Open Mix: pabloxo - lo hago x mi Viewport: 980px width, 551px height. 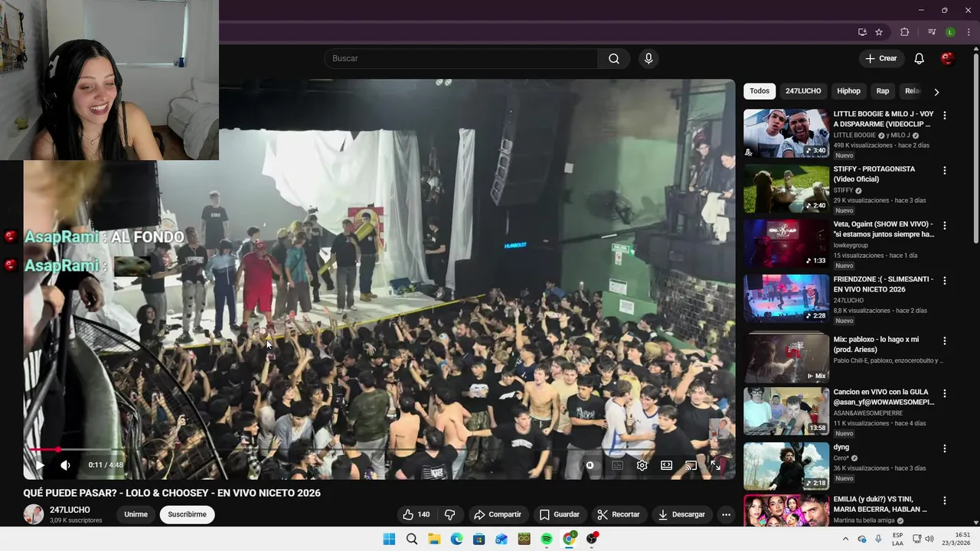(x=876, y=344)
